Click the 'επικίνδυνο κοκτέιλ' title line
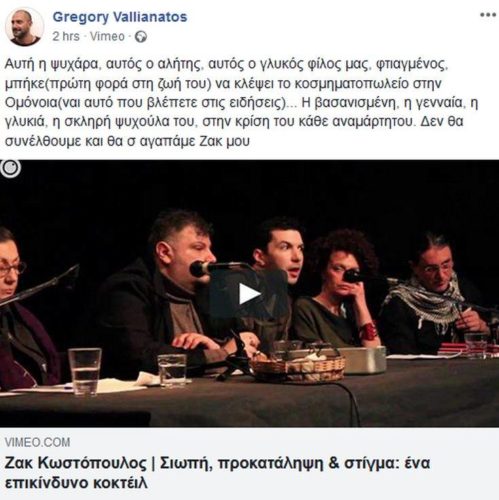Image resolution: width=499 pixels, height=500 pixels. 76,483
